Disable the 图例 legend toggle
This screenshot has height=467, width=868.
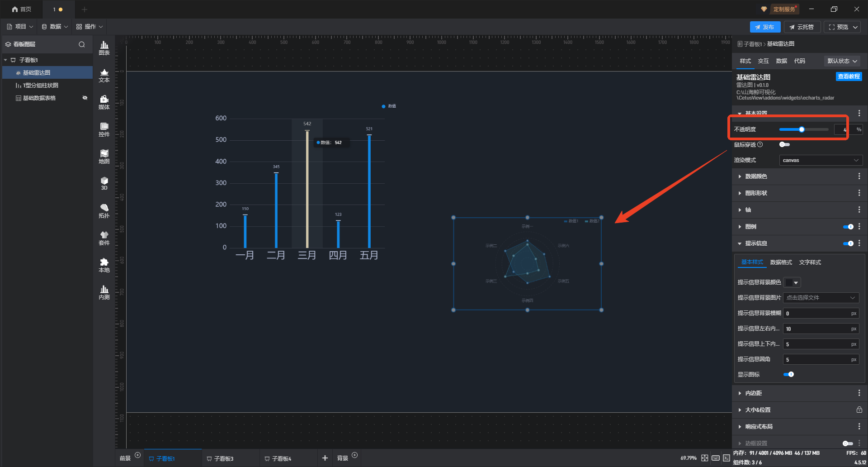848,227
